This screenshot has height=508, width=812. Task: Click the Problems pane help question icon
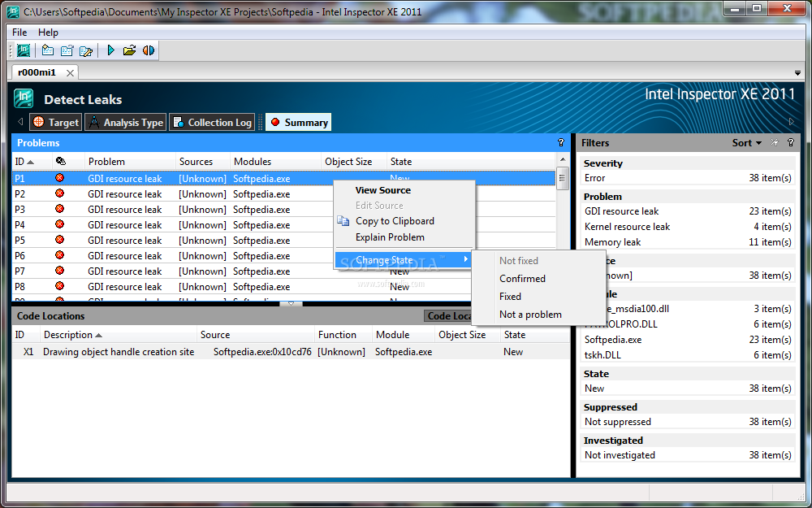pyautogui.click(x=561, y=142)
